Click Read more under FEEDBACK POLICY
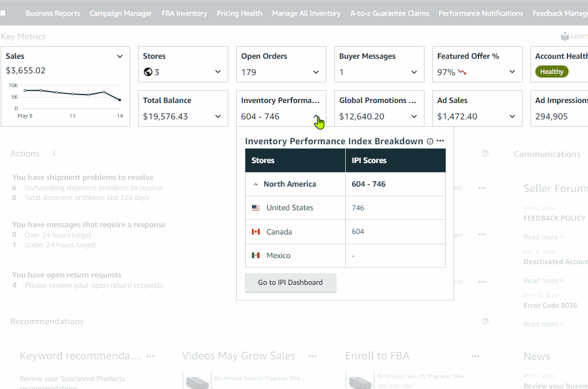The height and width of the screenshot is (389, 588). 543,237
